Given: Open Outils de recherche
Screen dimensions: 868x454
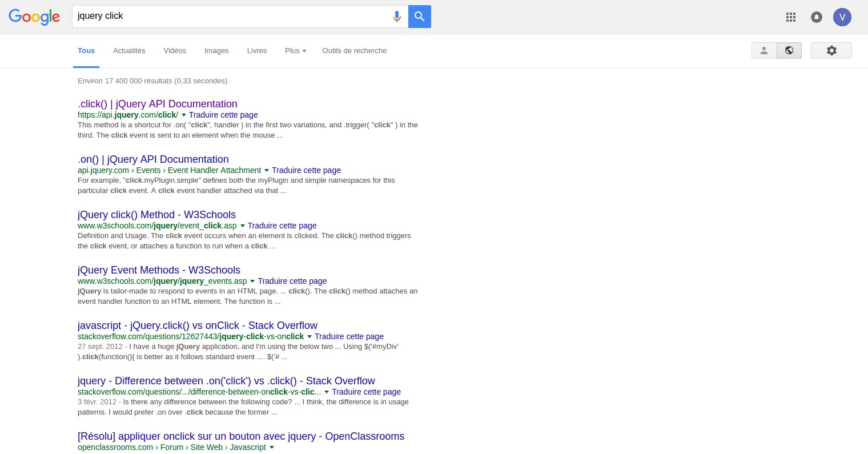Looking at the screenshot, I should pos(355,51).
